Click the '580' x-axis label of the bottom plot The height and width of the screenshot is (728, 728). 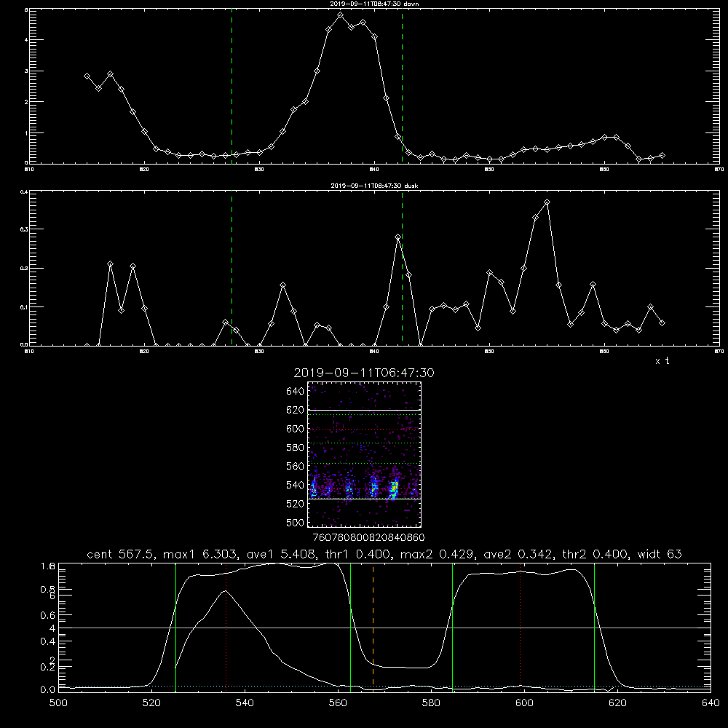[431, 703]
